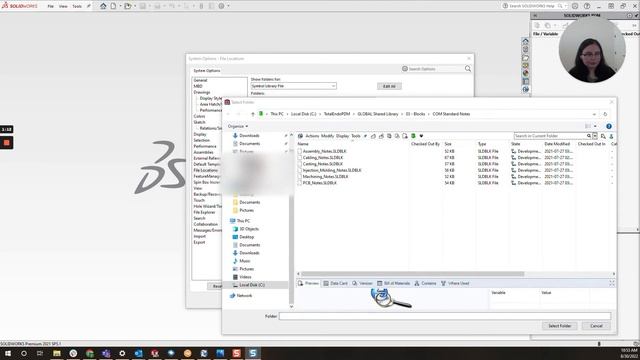
Task: Click the blue help icon in Select Folder dialog
Action: (x=609, y=126)
